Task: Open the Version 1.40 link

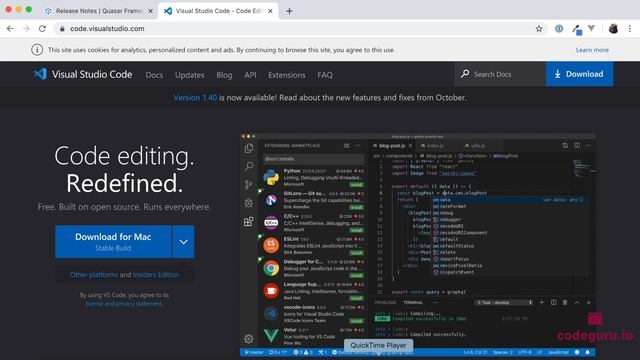Action: pyautogui.click(x=195, y=98)
